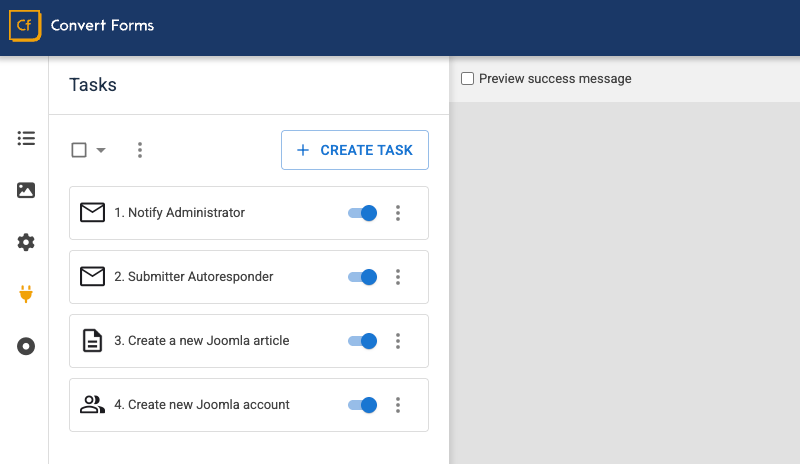
Task: Click the Notify Administrator envelope icon
Action: click(92, 212)
